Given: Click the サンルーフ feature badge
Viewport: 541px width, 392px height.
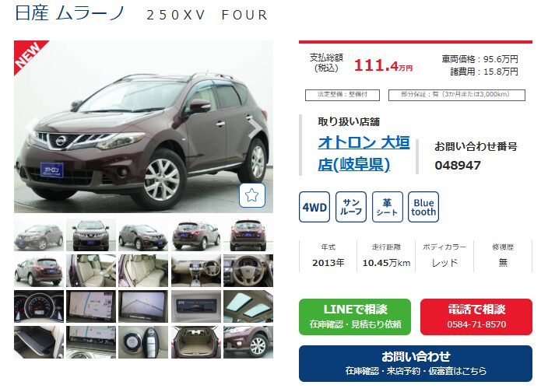Looking at the screenshot, I should click(351, 207).
